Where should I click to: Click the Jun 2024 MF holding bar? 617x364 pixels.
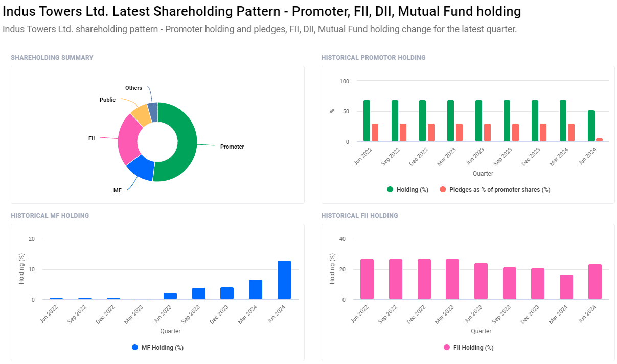coord(284,280)
